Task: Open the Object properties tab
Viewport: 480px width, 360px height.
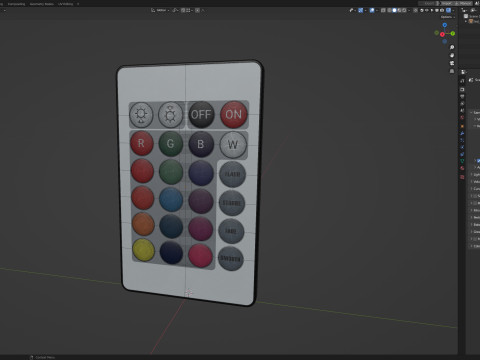Action: point(462,126)
